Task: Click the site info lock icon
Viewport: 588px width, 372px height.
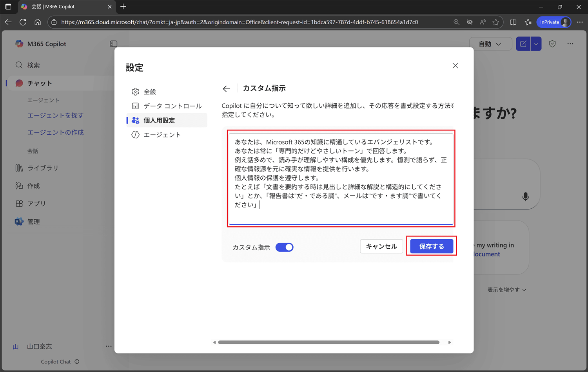Action: click(x=54, y=22)
